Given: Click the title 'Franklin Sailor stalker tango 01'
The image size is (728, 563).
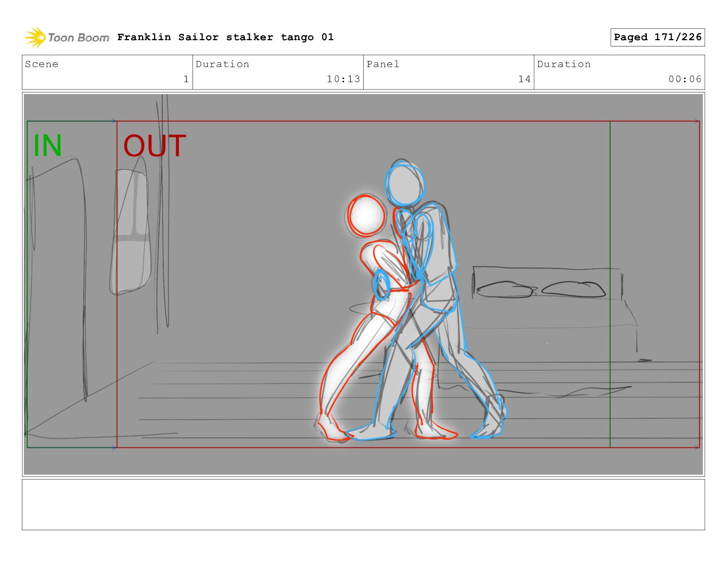Looking at the screenshot, I should [225, 37].
